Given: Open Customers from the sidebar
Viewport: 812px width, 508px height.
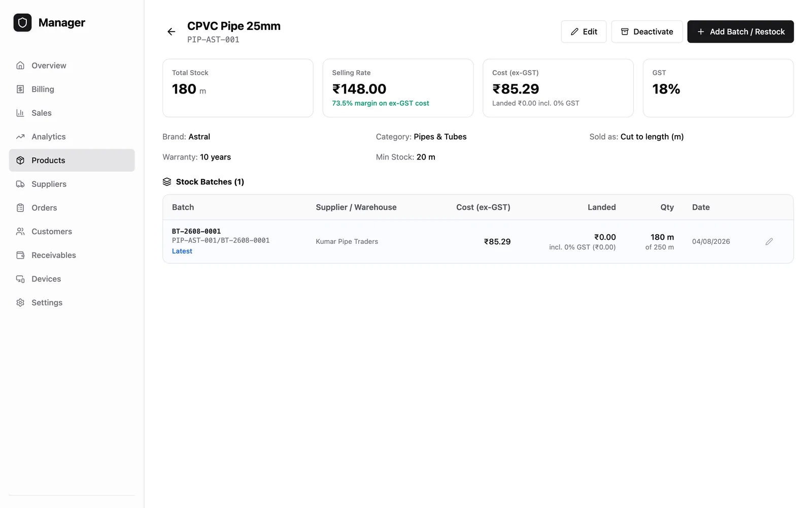Looking at the screenshot, I should click(72, 232).
